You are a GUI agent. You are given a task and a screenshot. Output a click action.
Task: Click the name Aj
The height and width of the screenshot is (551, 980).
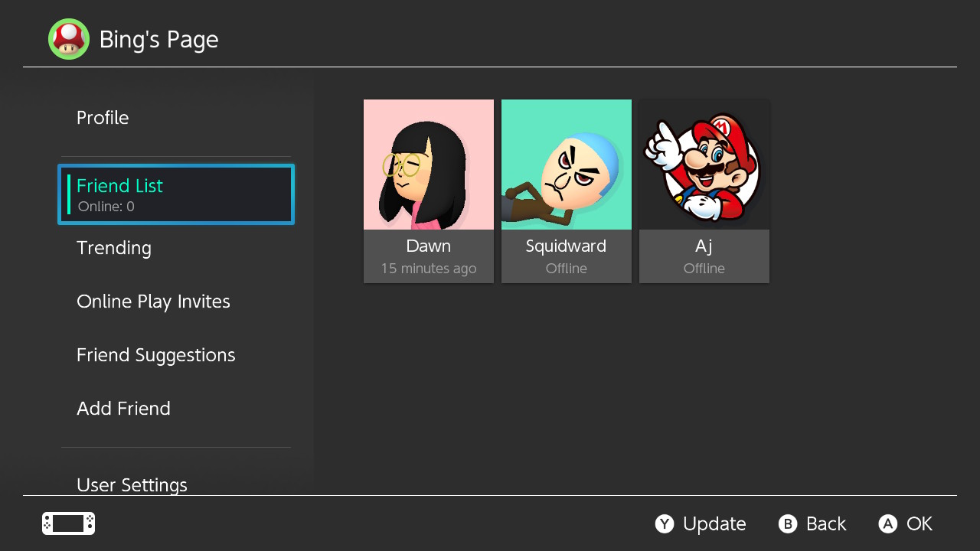704,247
